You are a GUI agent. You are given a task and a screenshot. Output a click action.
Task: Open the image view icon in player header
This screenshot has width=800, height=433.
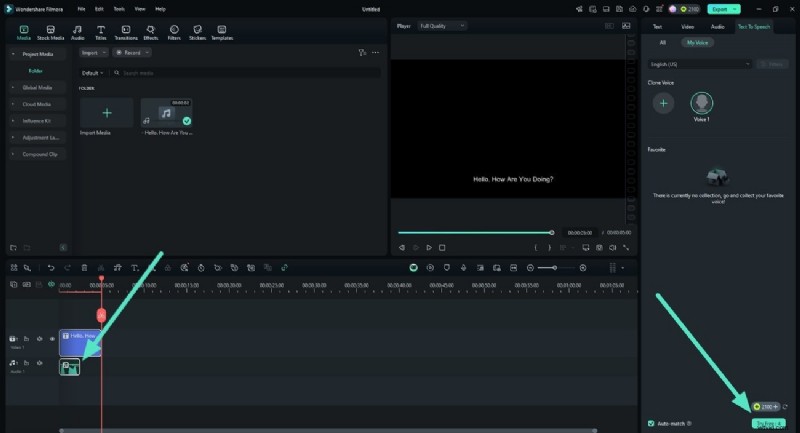point(626,26)
